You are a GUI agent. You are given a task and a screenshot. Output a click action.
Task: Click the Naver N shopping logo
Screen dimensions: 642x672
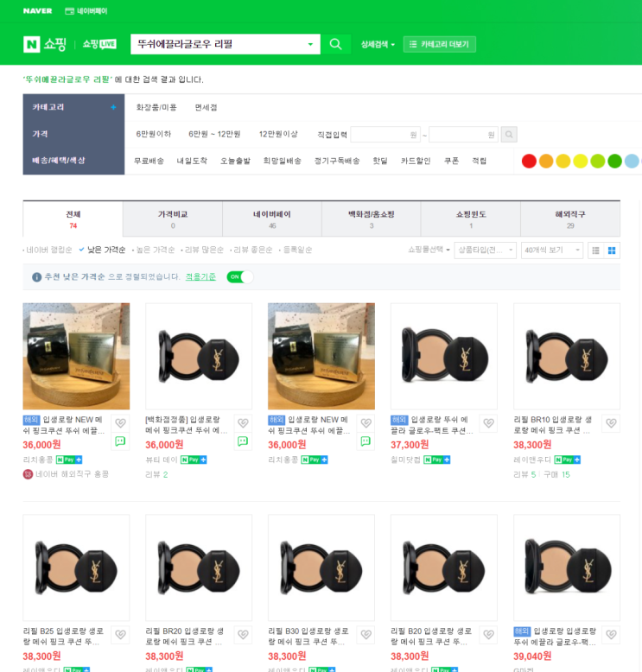(45, 44)
